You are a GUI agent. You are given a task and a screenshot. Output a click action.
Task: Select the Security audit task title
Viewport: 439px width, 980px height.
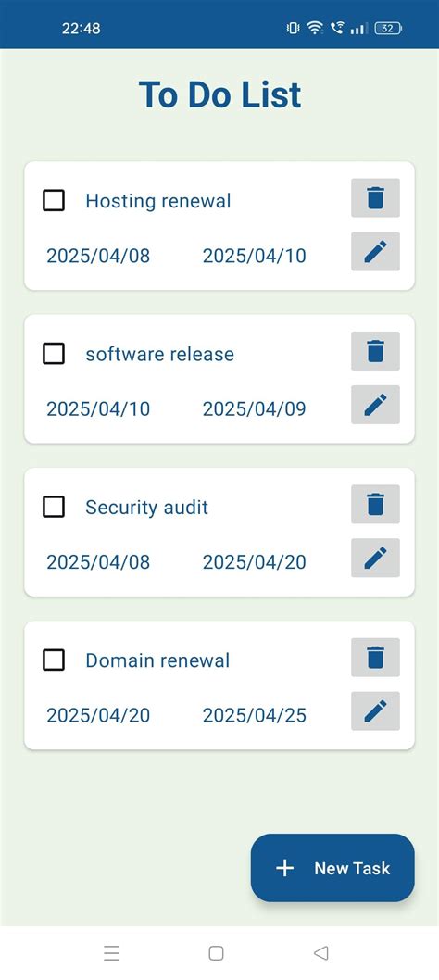click(x=147, y=507)
